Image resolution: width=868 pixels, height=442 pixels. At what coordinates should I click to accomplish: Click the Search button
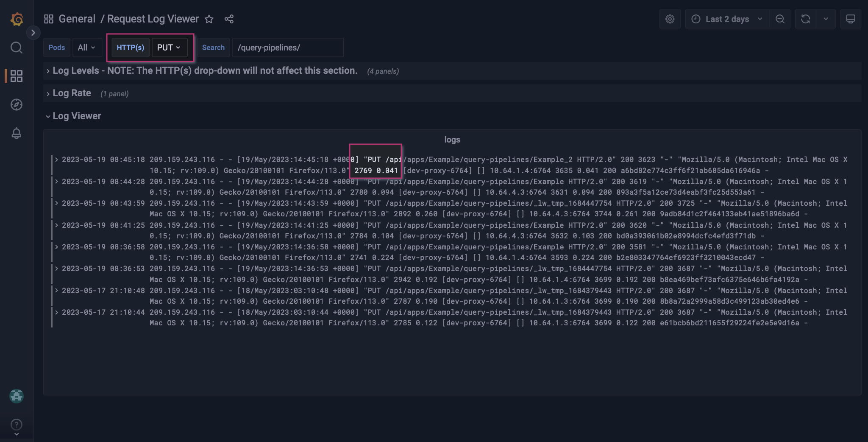point(213,48)
